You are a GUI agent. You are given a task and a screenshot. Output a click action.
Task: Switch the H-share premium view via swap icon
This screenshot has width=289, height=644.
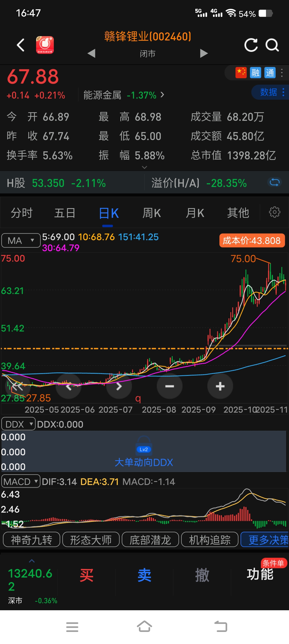pos(275,182)
